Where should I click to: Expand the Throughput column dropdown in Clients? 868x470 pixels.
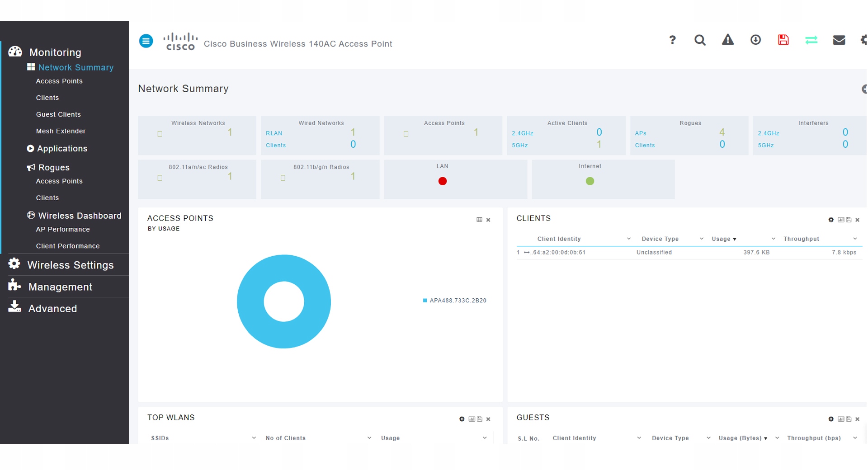(x=855, y=239)
